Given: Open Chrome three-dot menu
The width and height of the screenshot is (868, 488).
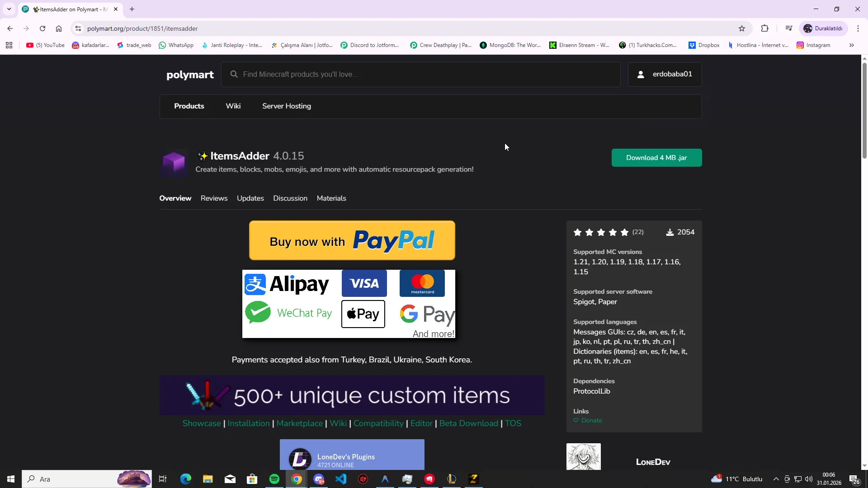Looking at the screenshot, I should [858, 28].
